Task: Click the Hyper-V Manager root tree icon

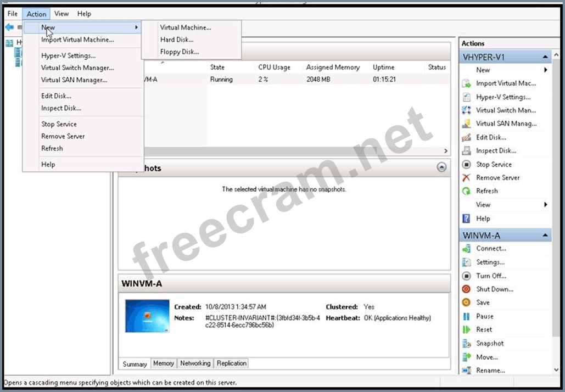Action: (9, 43)
